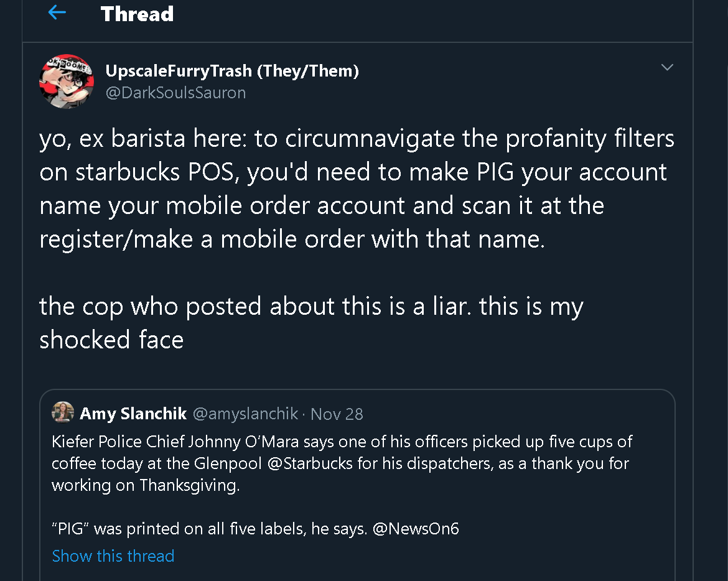This screenshot has height=581, width=728.
Task: Expand the tweet options chevron
Action: coord(667,67)
